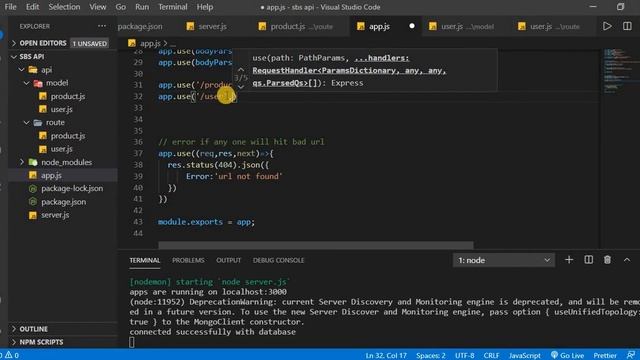Show previous signature in the hint popup
This screenshot has height=360, width=640.
coord(241,70)
